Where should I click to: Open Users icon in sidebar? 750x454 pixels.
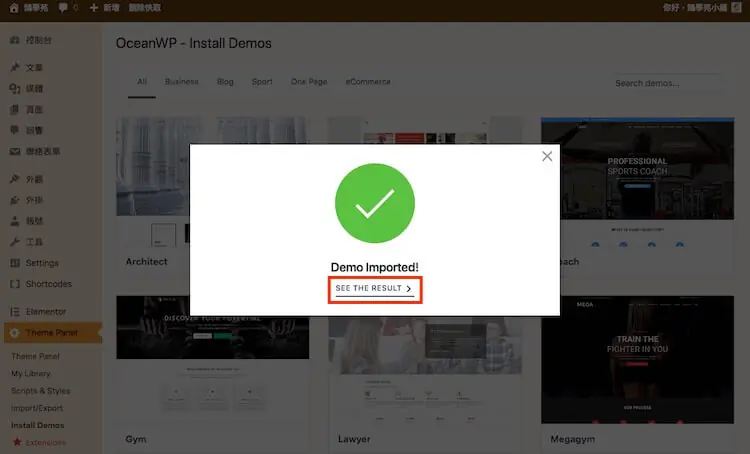pyautogui.click(x=15, y=221)
